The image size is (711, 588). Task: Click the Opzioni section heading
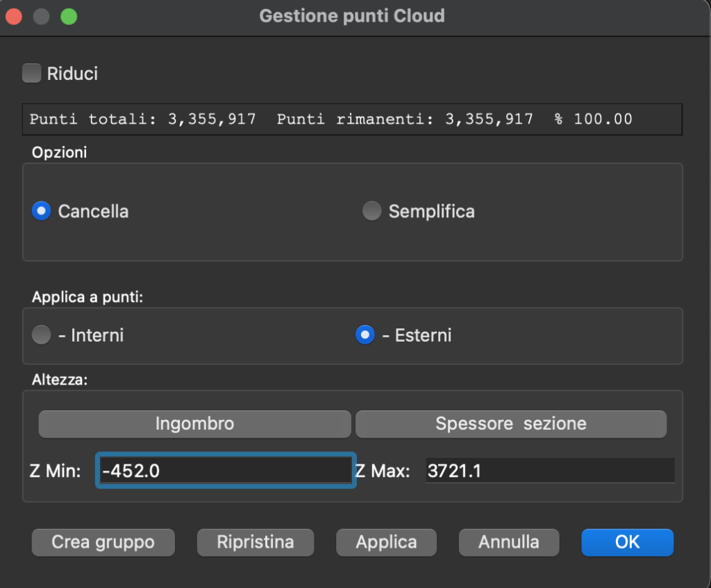point(60,153)
